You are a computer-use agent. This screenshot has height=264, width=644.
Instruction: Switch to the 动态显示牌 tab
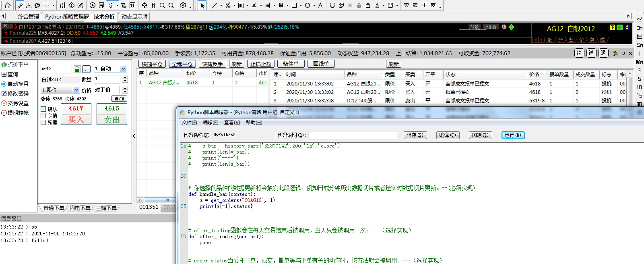pyautogui.click(x=134, y=17)
